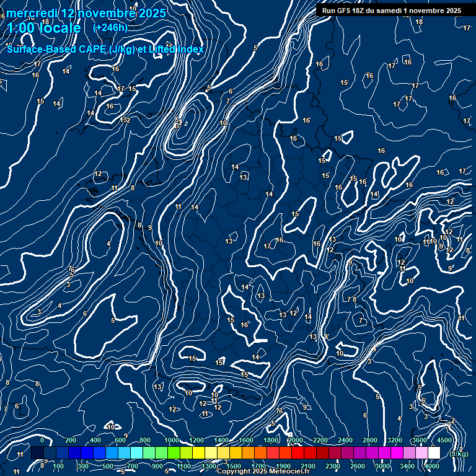Image resolution: width=476 pixels, height=476 pixels.
Task: Click the legend label '200'
Action: tap(71, 440)
